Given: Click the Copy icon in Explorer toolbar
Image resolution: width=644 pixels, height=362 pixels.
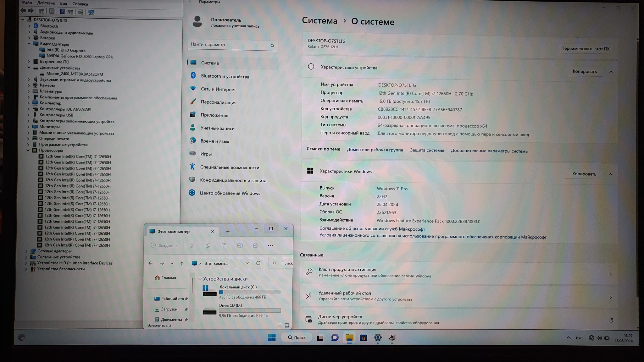Looking at the screenshot, I should 208,245.
